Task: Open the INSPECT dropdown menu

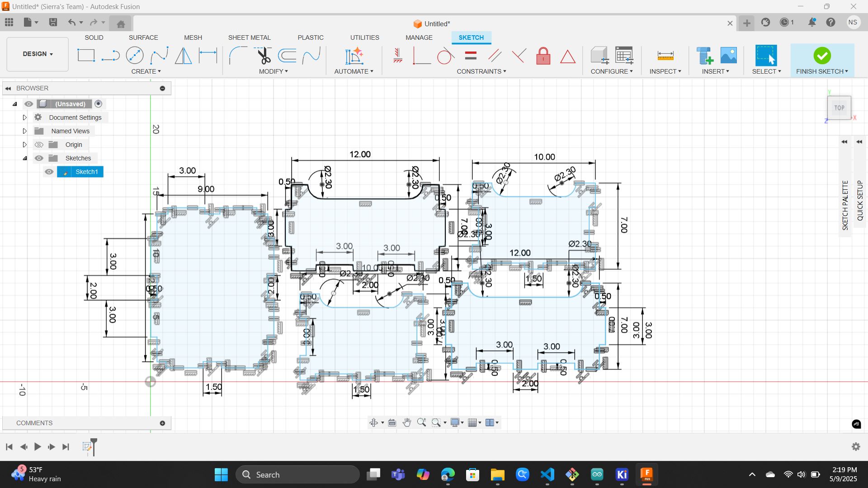Action: pos(665,71)
